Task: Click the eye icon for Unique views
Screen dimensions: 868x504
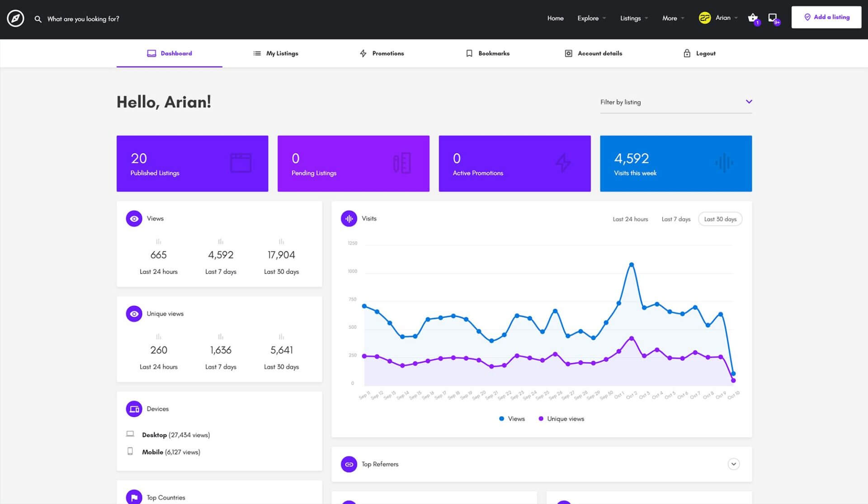Action: (134, 313)
